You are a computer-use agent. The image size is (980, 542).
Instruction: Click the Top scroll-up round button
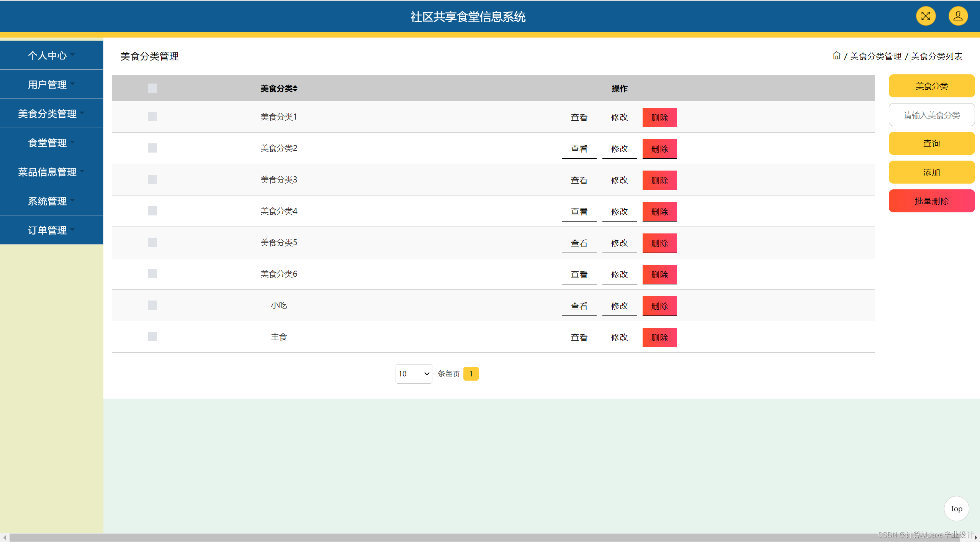pos(956,509)
